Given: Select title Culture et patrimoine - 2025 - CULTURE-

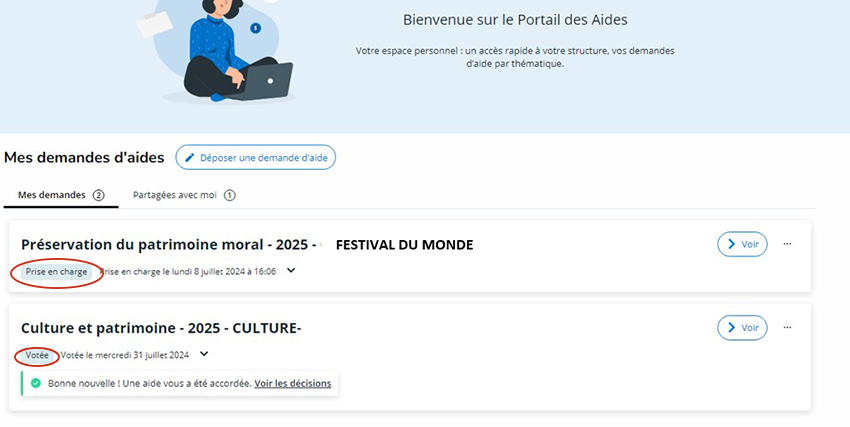Looking at the screenshot, I should point(161,328).
